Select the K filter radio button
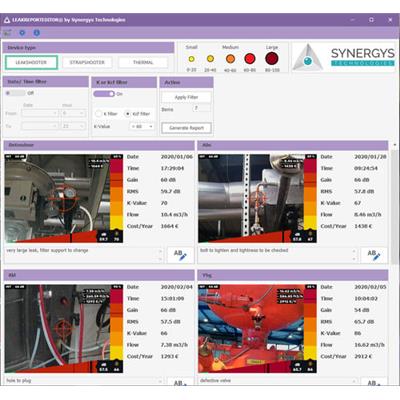Screen dimensions: 400x400 (x=98, y=114)
